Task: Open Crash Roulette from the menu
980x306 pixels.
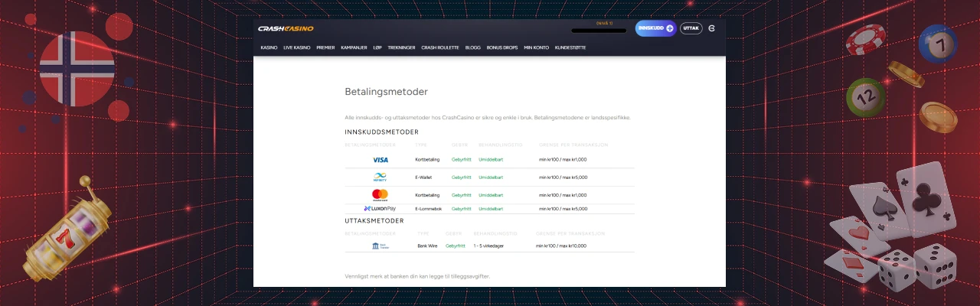Action: 440,47
